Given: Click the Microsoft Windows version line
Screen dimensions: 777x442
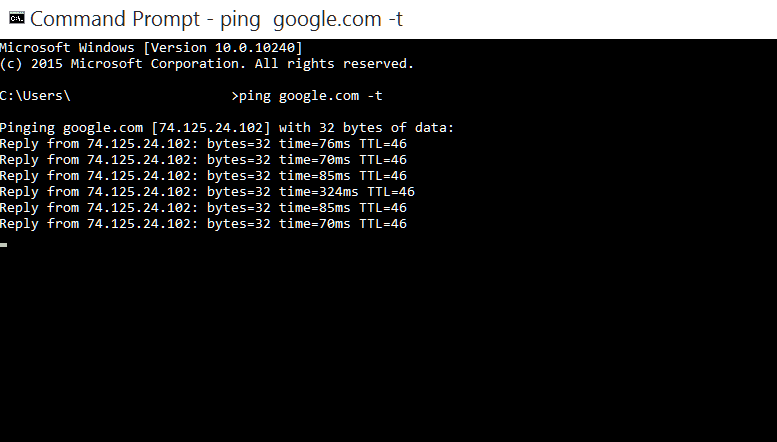Looking at the screenshot, I should click(151, 48).
